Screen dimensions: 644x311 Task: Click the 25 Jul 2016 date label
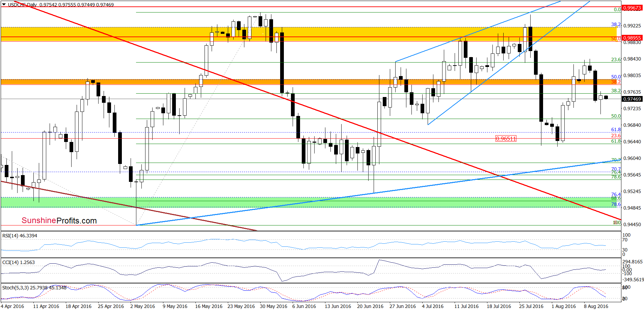(x=531, y=306)
